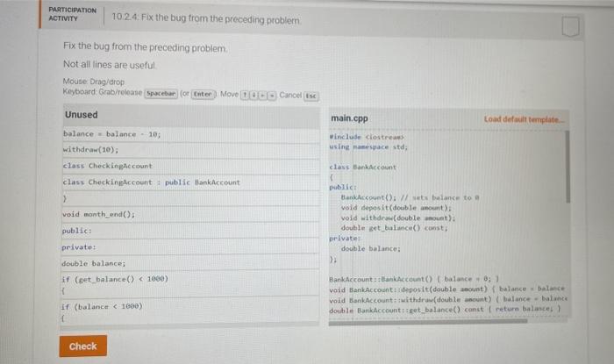Viewport: 614px width, 364px height.
Task: Select the 'private:' block in Unused list
Action: coord(190,247)
